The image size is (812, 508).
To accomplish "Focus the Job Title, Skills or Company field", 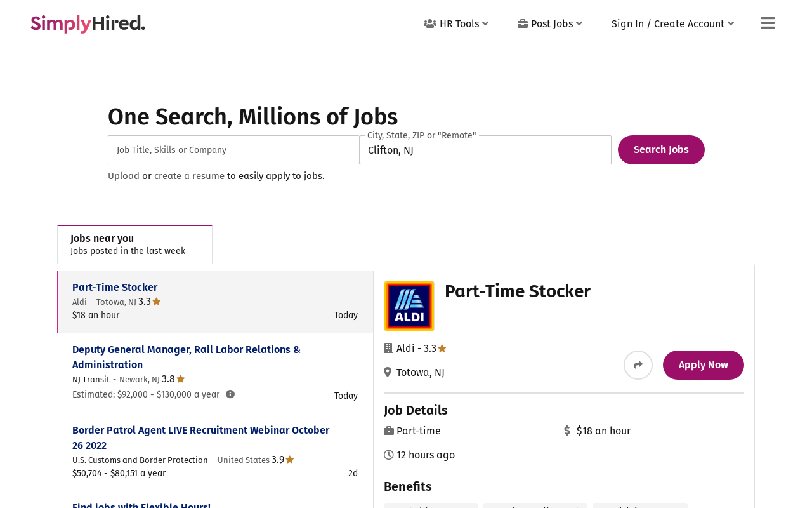I will [233, 150].
